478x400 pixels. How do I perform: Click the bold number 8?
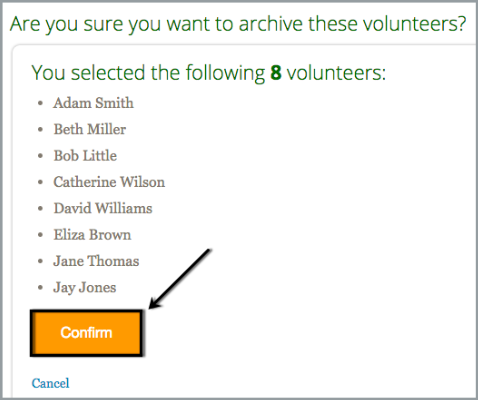tap(276, 72)
